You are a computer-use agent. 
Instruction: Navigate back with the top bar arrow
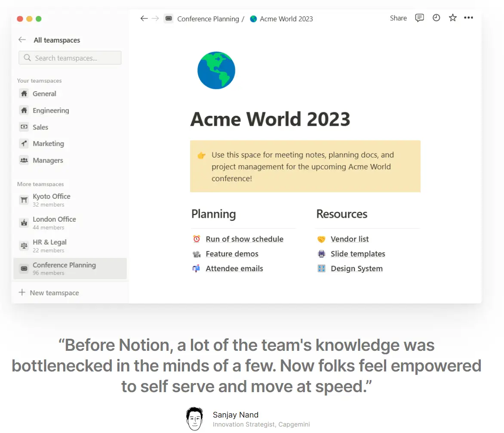click(x=144, y=19)
